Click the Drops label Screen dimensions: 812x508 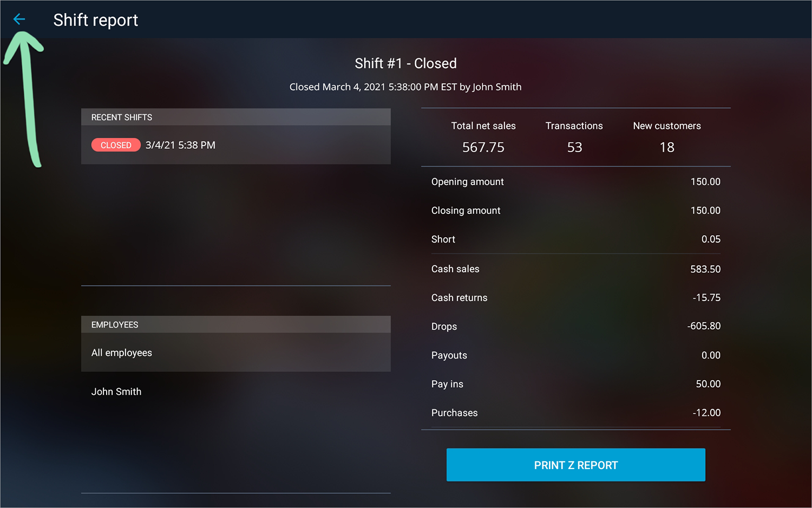444,327
